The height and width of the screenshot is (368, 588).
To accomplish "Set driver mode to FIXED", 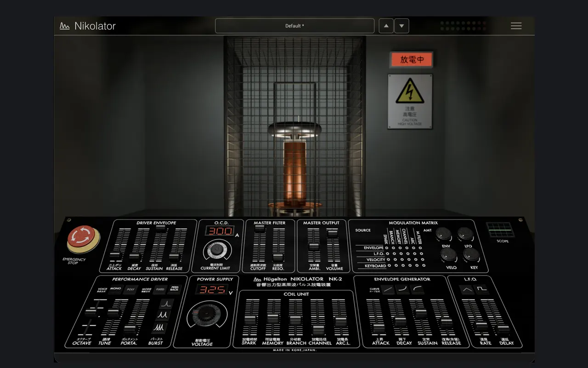I will 160,289.
